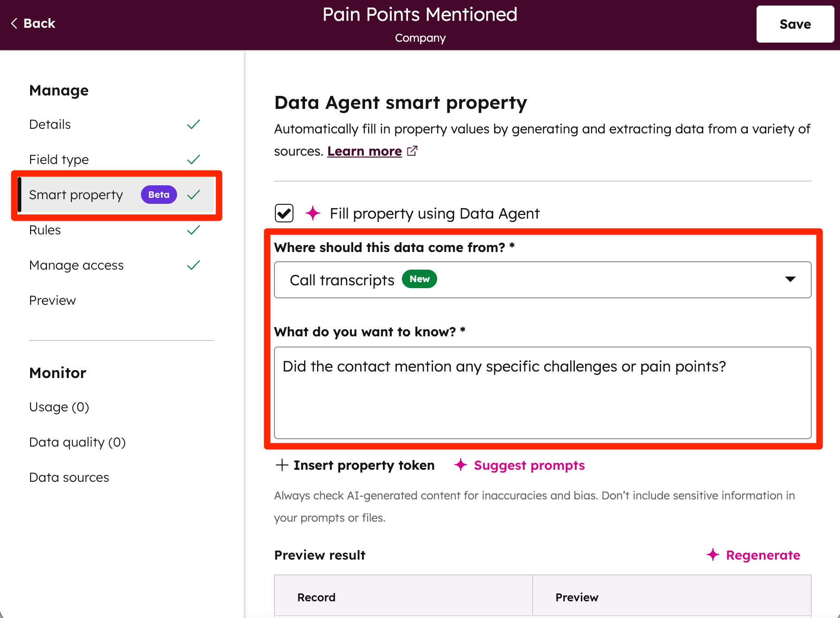Open the Learn more link
Screen dimensions: 840x618
(364, 151)
